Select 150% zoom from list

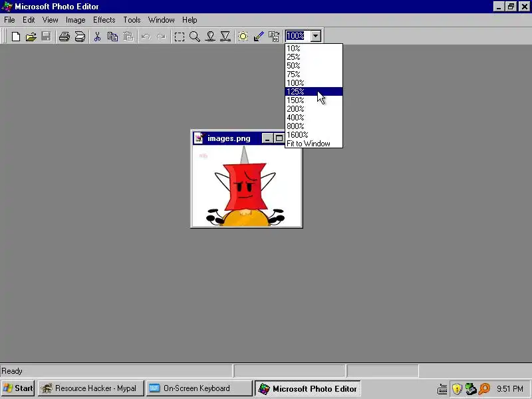click(313, 100)
